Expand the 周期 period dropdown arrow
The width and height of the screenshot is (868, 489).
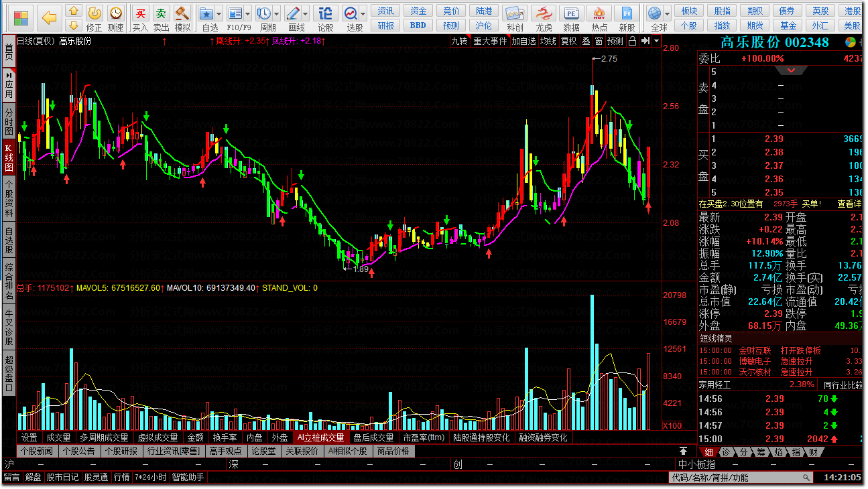click(x=277, y=13)
